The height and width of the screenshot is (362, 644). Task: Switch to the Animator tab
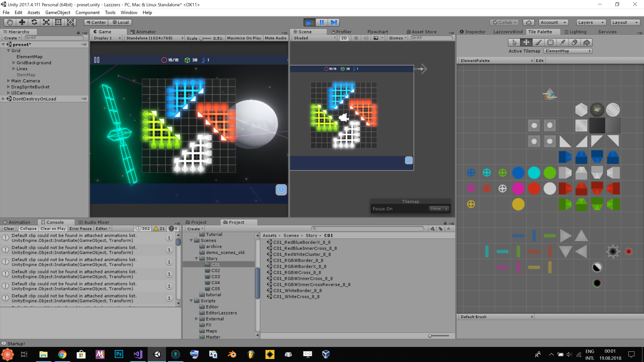[x=143, y=32]
